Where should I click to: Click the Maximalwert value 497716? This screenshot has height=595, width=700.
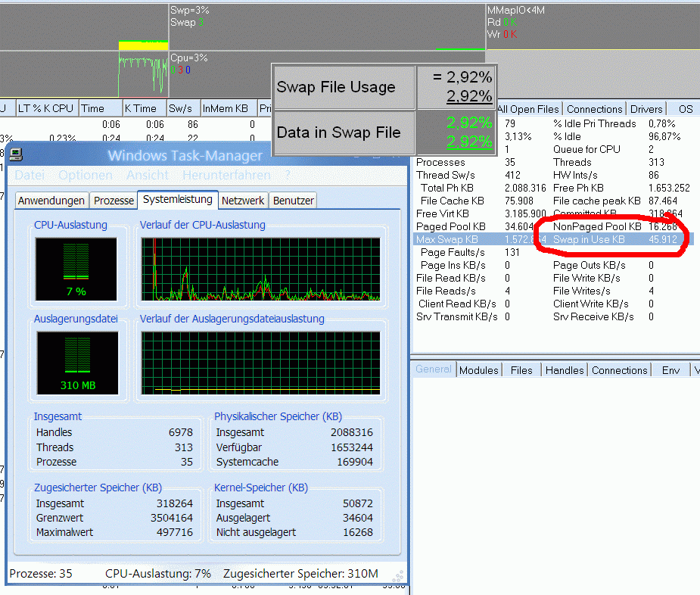tap(175, 532)
